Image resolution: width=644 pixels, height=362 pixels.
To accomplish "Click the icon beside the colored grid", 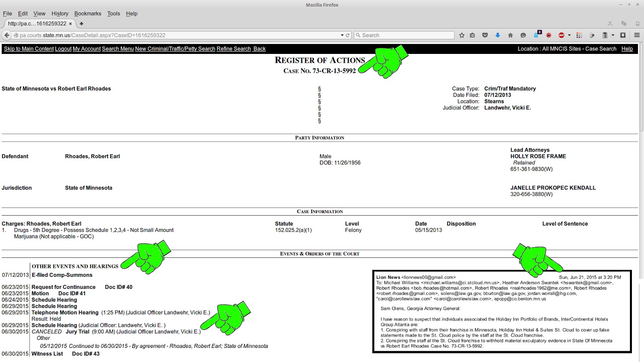I will pyautogui.click(x=592, y=35).
